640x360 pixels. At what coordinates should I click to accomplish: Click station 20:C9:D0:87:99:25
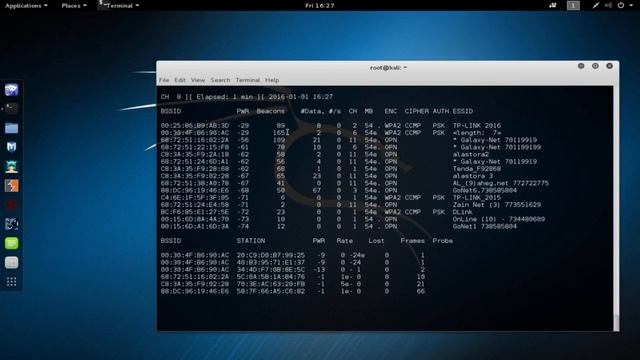point(271,256)
